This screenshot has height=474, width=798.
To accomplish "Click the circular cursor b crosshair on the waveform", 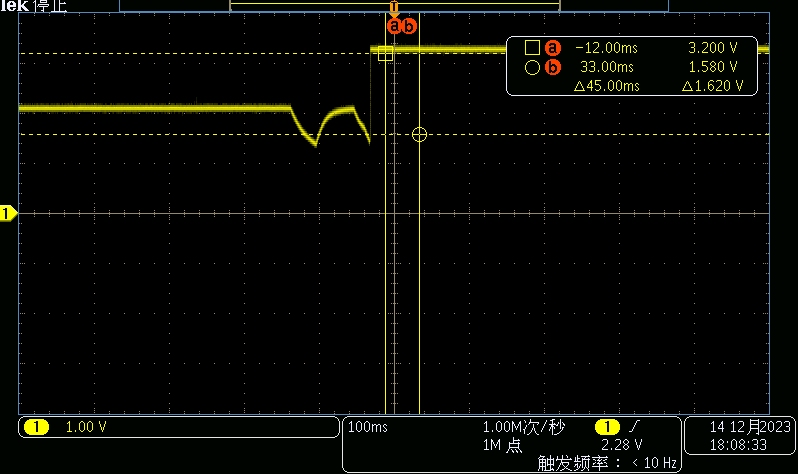I will (419, 134).
